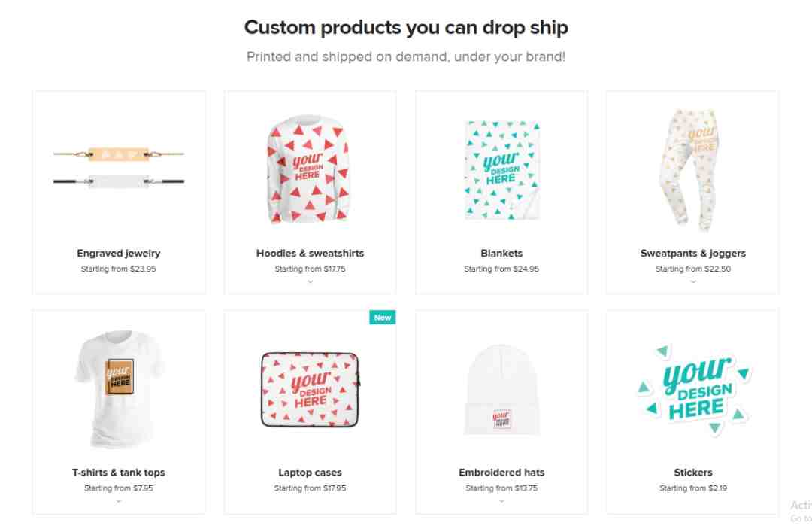Select the white beanie hat image

coord(501,390)
